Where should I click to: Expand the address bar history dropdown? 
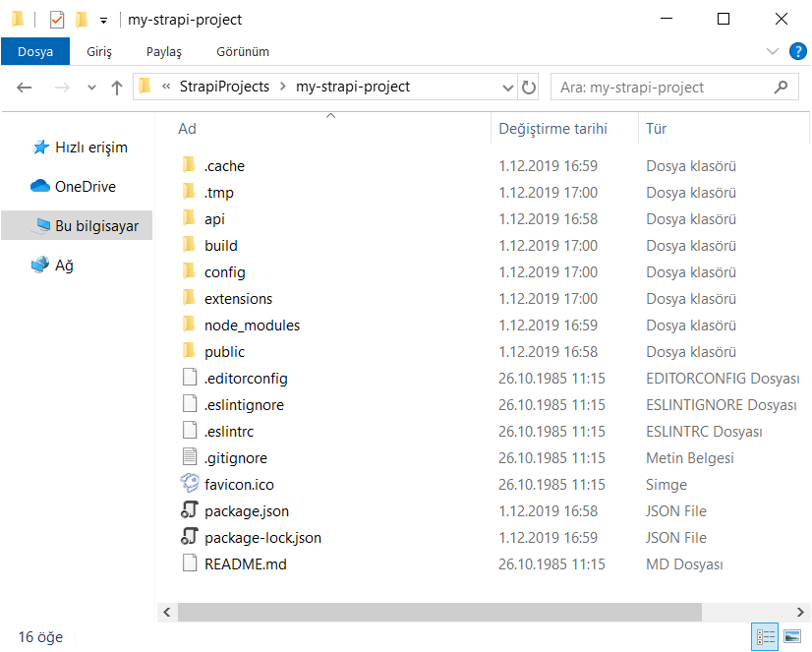[508, 88]
